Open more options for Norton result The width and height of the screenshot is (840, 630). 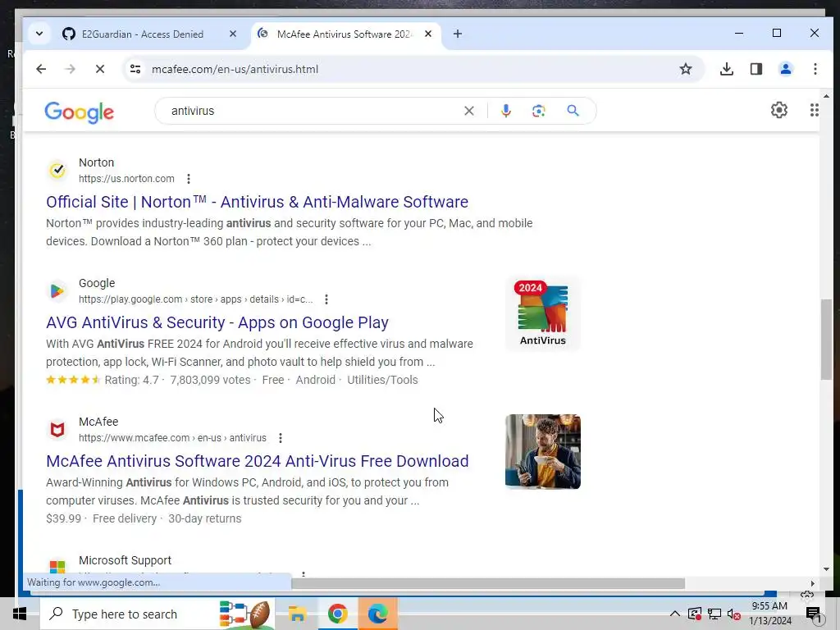(x=189, y=179)
